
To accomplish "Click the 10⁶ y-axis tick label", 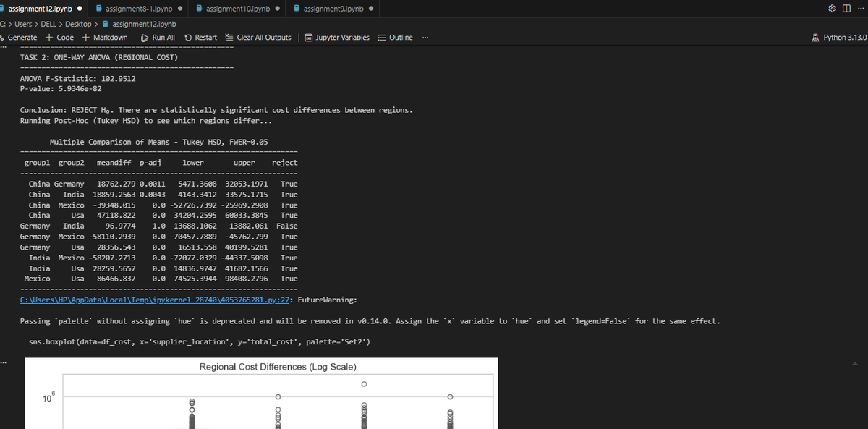I will pyautogui.click(x=47, y=399).
